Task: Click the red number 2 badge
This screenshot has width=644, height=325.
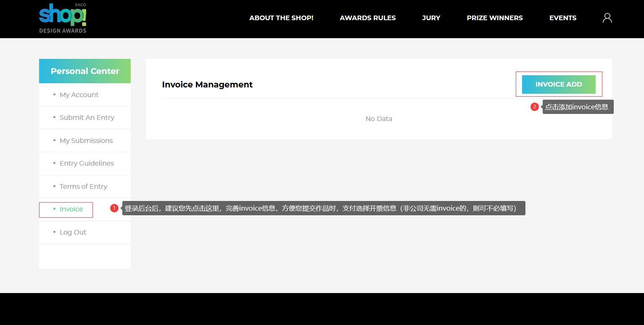Action: coord(534,107)
